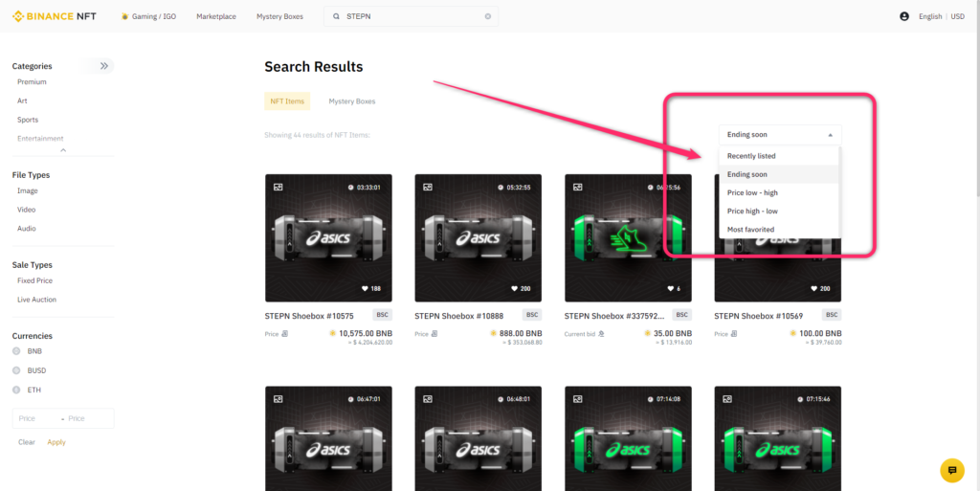Image resolution: width=980 pixels, height=491 pixels.
Task: Open Shoebox #10575 ASICS thumbnail
Action: [328, 238]
